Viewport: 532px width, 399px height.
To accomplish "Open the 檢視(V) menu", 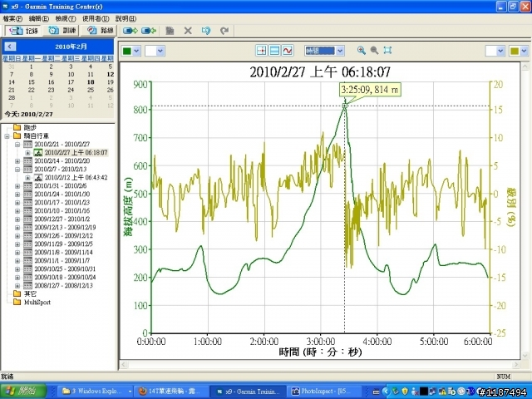I will (x=64, y=17).
